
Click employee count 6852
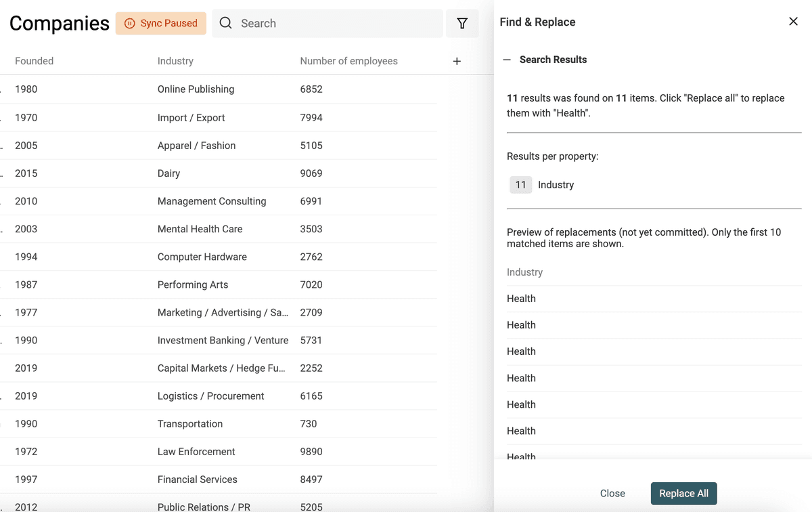click(x=311, y=89)
